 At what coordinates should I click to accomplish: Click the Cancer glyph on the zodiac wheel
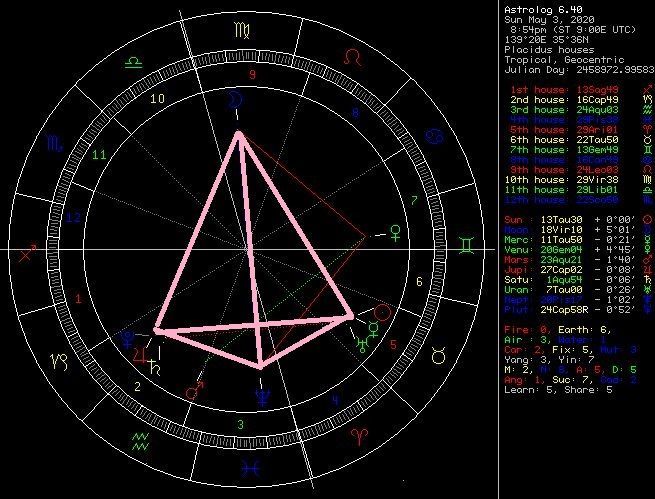click(x=434, y=137)
